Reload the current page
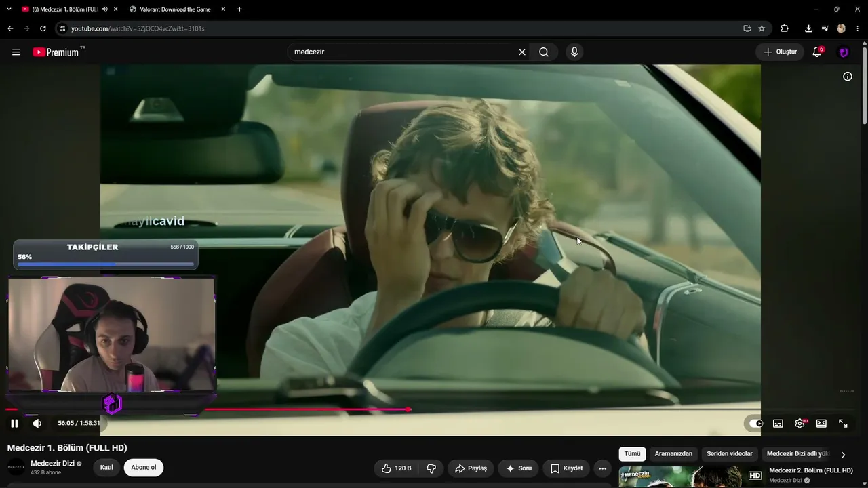This screenshot has width=868, height=488. [x=43, y=28]
